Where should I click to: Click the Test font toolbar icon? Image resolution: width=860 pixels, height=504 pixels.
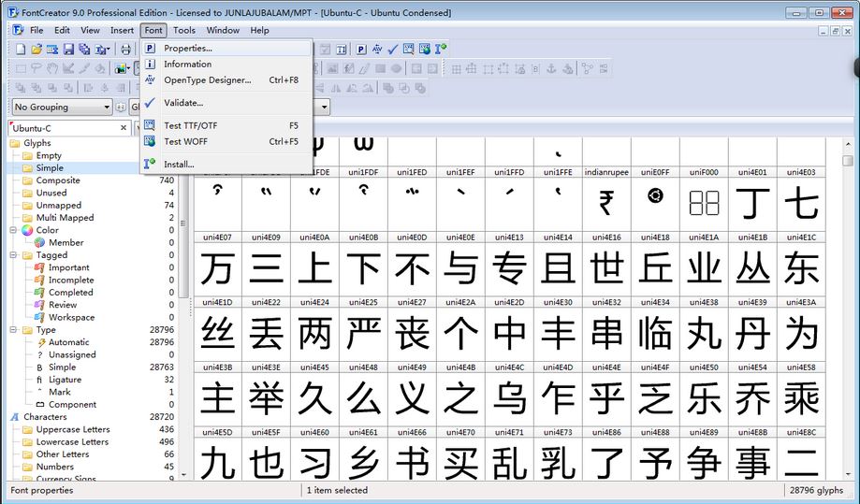pyautogui.click(x=409, y=50)
